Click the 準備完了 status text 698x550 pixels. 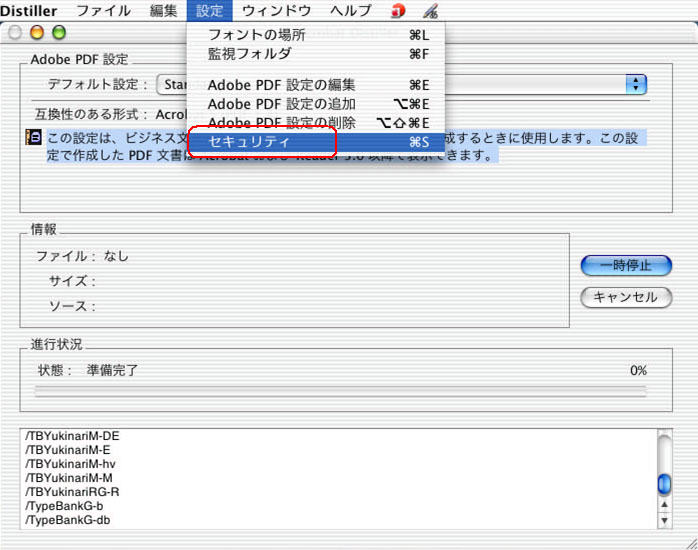pyautogui.click(x=112, y=370)
